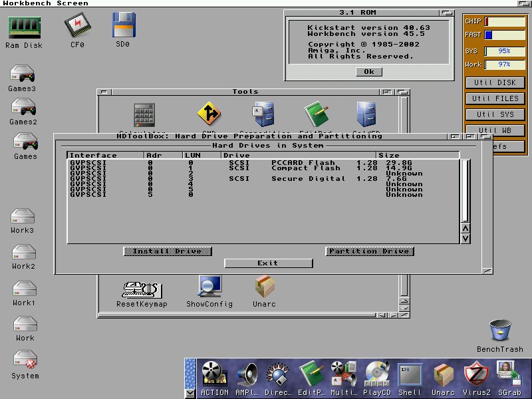The height and width of the screenshot is (399, 532).
Task: Select the Games2 drive icon
Action: click(24, 107)
